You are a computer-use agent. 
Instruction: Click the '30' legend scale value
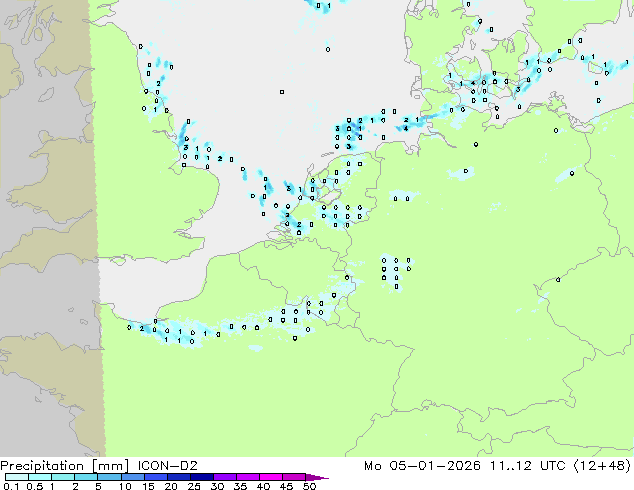[x=217, y=486]
